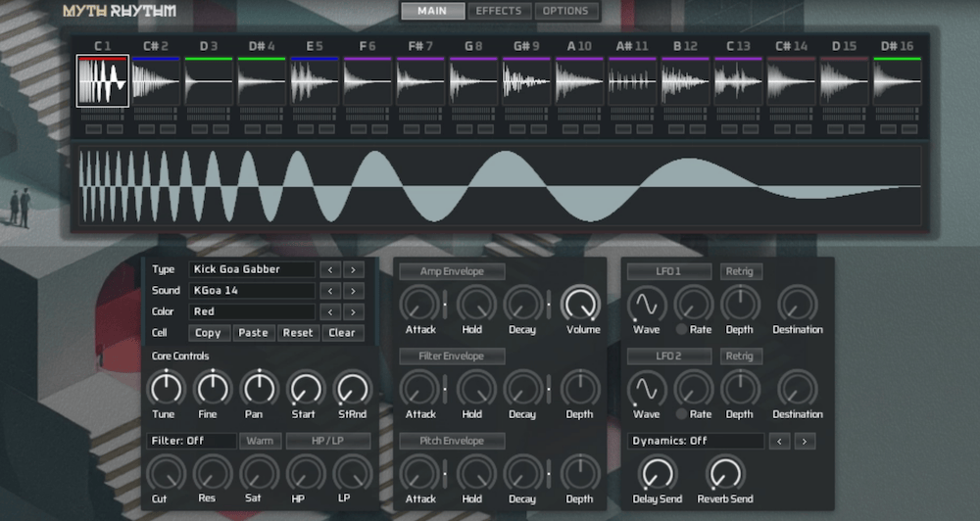
Task: Toggle the Filter Envelope section
Action: pyautogui.click(x=452, y=356)
